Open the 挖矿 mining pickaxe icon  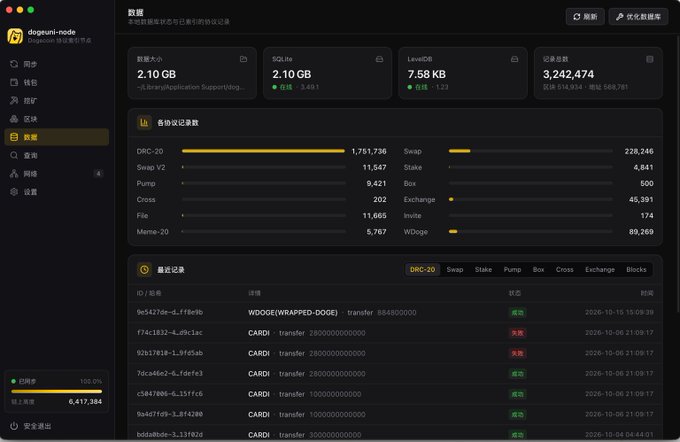click(x=14, y=100)
